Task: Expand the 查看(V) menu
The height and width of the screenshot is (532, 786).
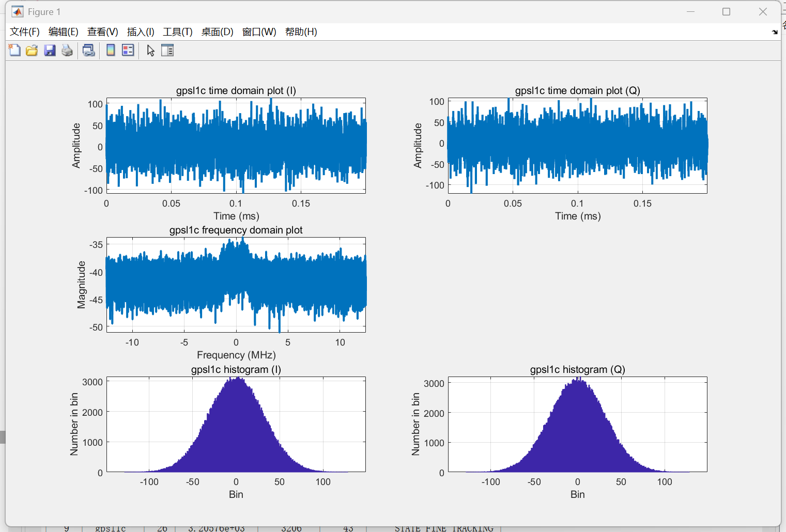Action: click(102, 32)
